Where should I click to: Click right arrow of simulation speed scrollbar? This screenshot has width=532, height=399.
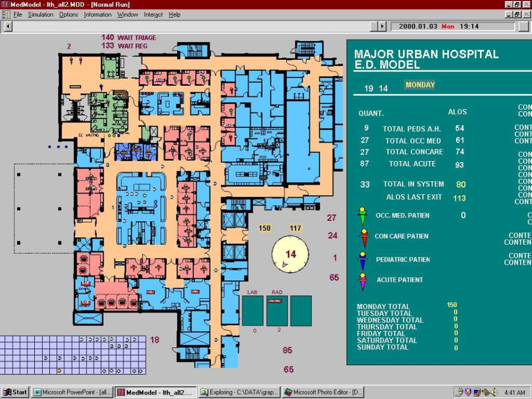[382, 26]
